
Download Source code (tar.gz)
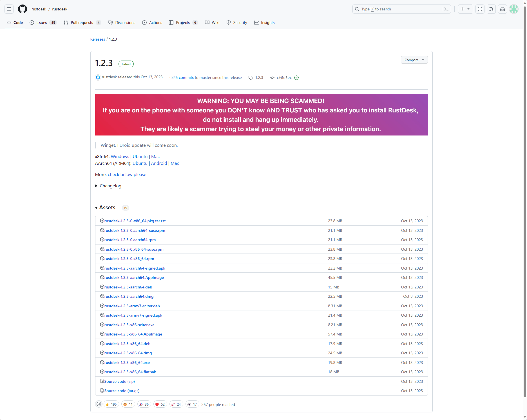(x=122, y=391)
